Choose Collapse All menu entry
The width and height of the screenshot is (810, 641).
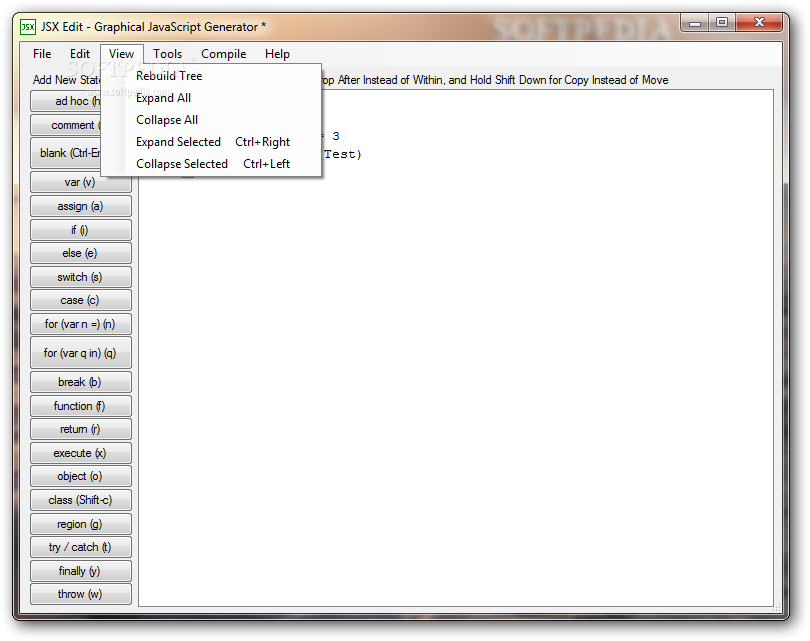click(211, 120)
